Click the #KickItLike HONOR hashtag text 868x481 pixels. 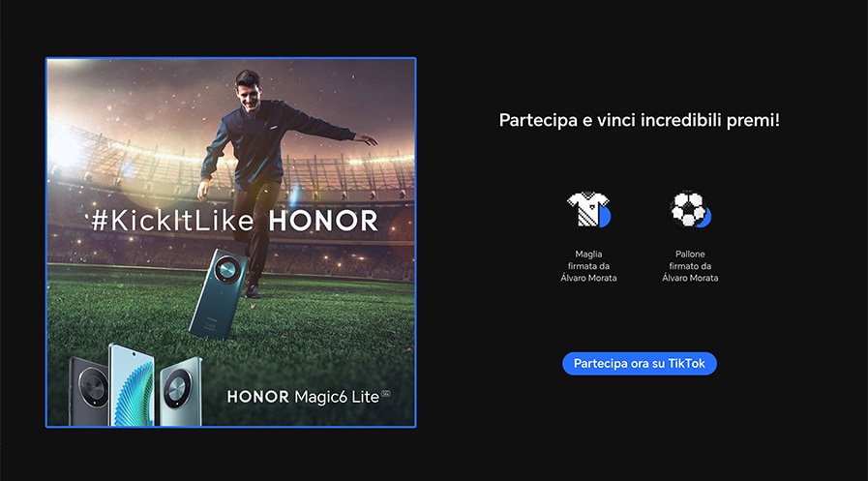tap(235, 221)
